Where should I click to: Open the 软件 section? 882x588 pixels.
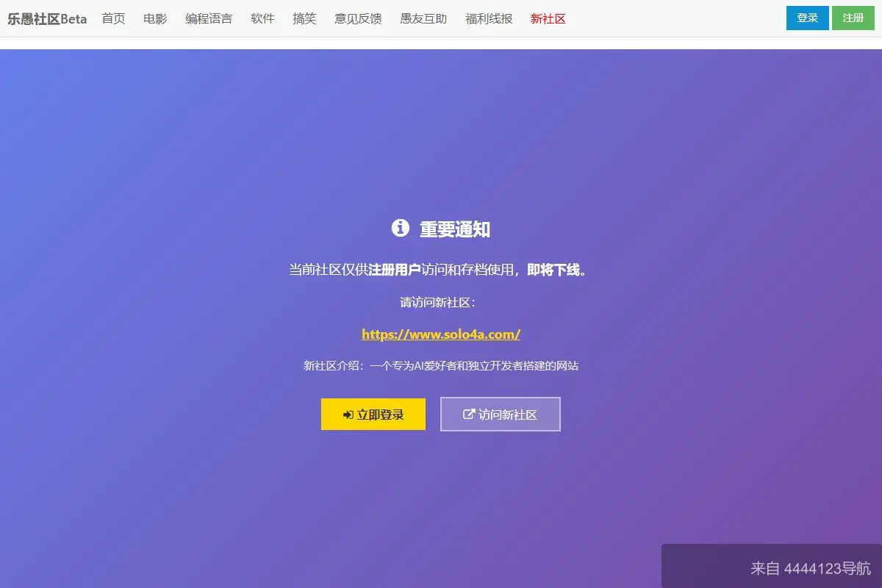tap(262, 19)
